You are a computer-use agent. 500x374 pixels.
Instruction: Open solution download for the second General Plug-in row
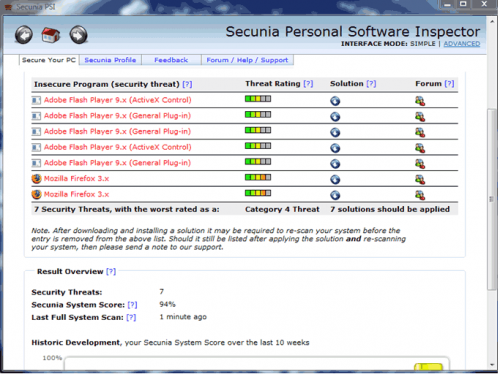335,132
